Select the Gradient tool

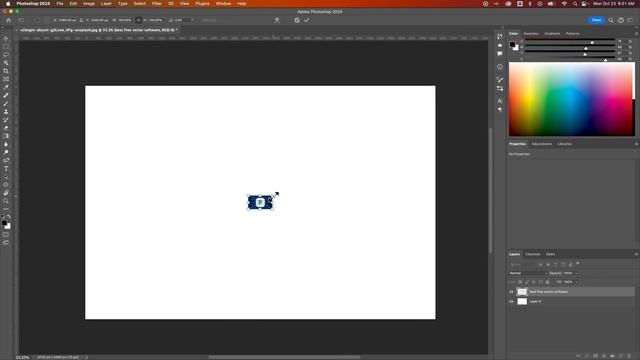point(6,136)
